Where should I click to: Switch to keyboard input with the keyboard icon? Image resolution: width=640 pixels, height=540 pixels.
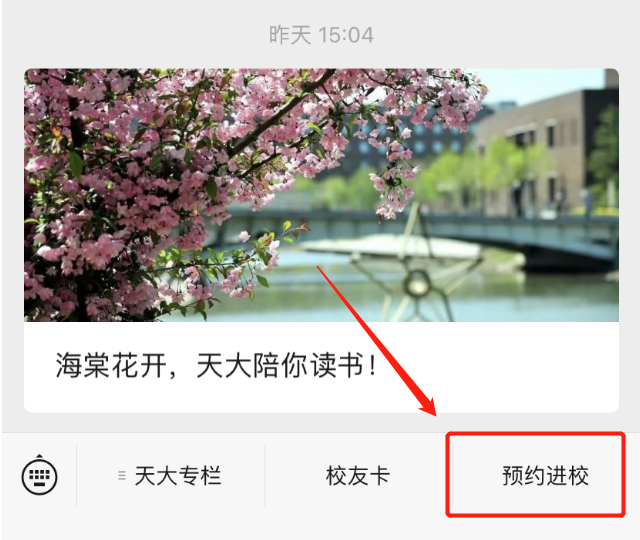39,476
